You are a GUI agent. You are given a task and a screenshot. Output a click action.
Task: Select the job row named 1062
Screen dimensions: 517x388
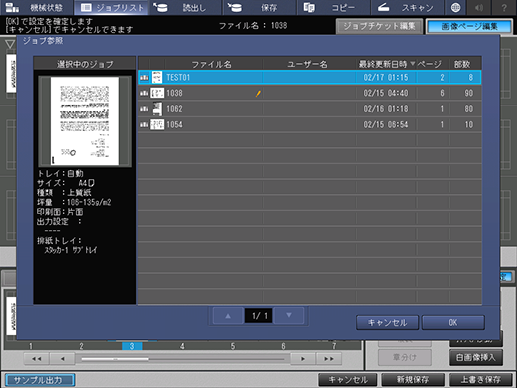pos(310,109)
